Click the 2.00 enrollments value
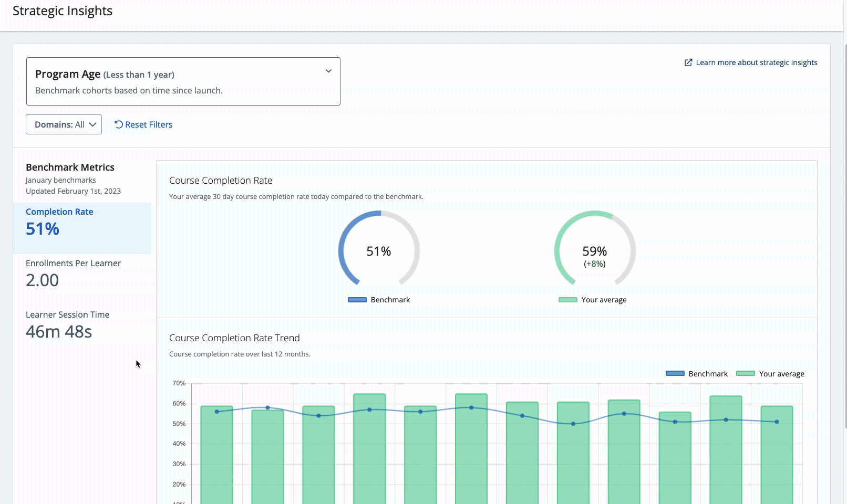The height and width of the screenshot is (504, 847). (x=43, y=280)
